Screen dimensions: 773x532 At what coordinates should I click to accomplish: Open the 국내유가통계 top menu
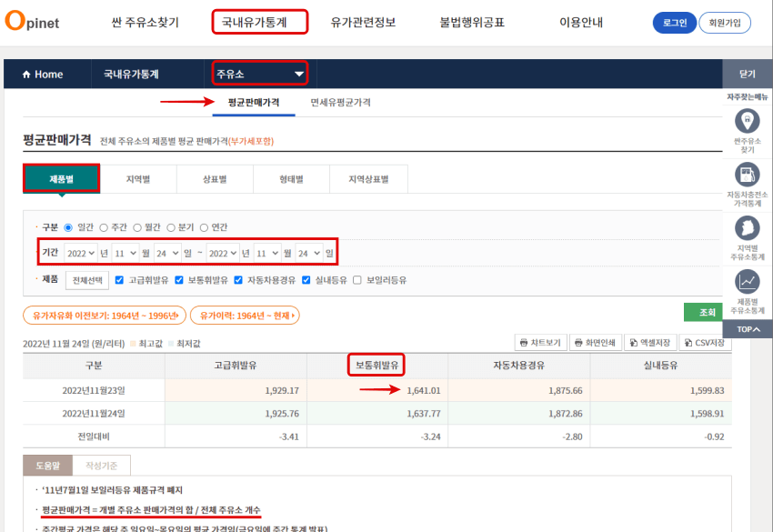tap(255, 22)
